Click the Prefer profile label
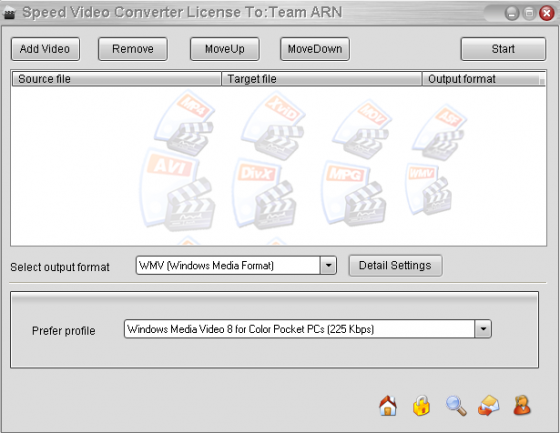The image size is (560, 433). [x=64, y=331]
